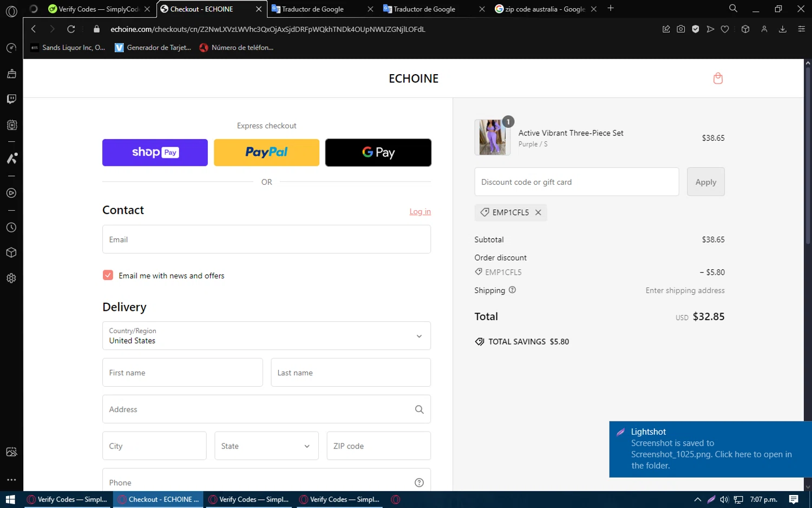Open the profile account icon in the toolbar
812x508 pixels.
(764, 29)
